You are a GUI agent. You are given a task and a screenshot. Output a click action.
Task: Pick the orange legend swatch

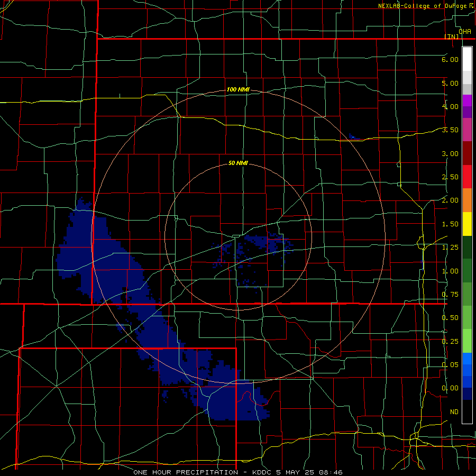click(x=467, y=200)
